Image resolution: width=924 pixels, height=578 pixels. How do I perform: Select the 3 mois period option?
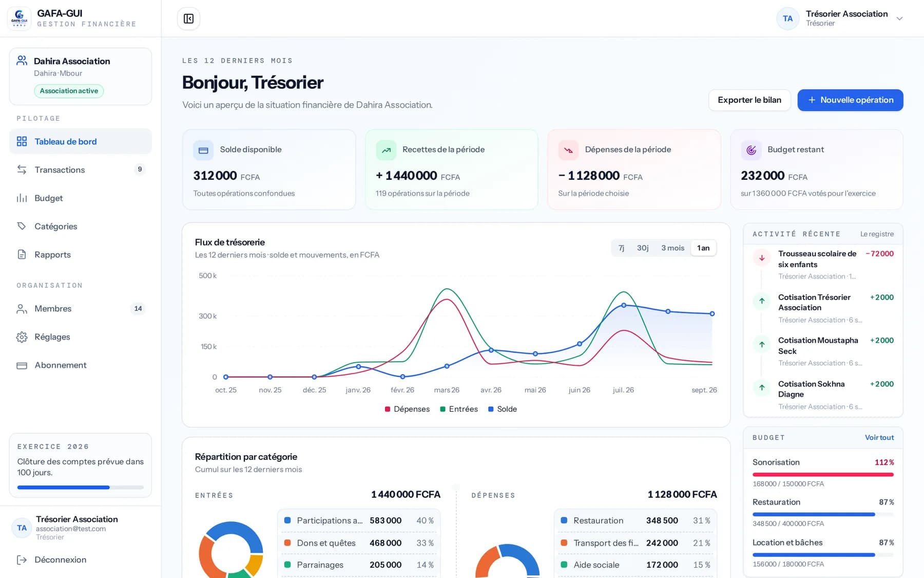(672, 248)
